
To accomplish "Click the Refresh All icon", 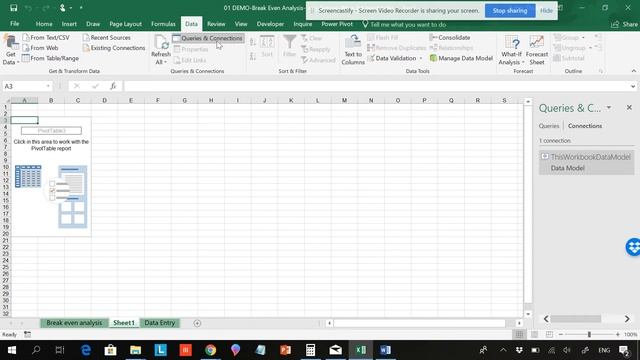I will (x=161, y=43).
